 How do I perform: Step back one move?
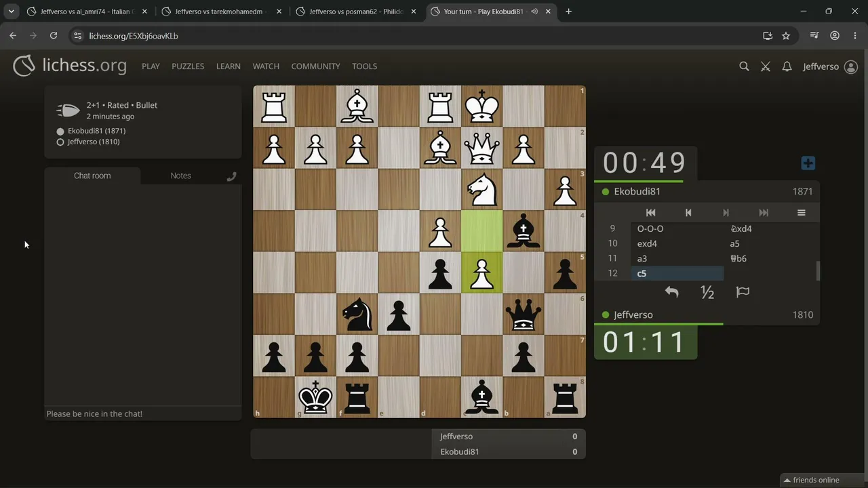click(688, 213)
